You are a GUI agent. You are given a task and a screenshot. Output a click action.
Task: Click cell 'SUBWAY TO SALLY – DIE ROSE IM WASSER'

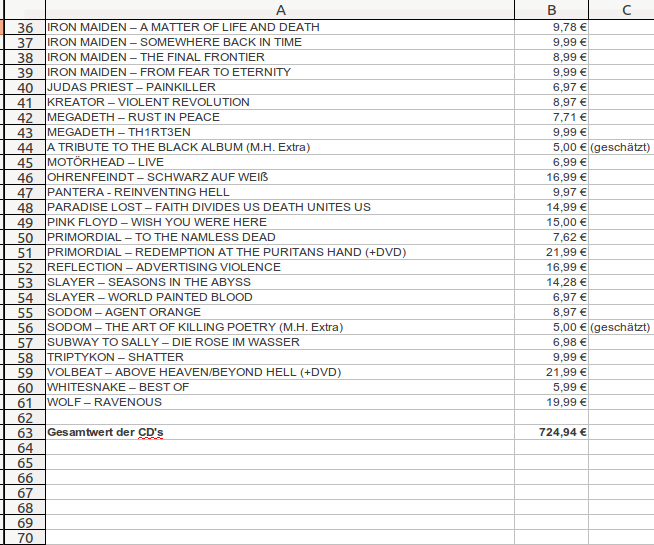pos(280,343)
